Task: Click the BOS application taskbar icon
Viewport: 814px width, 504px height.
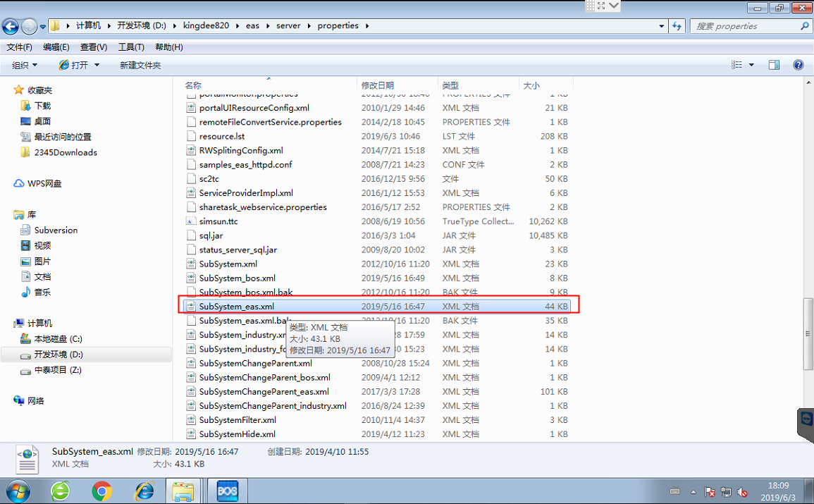Action: coord(228,491)
